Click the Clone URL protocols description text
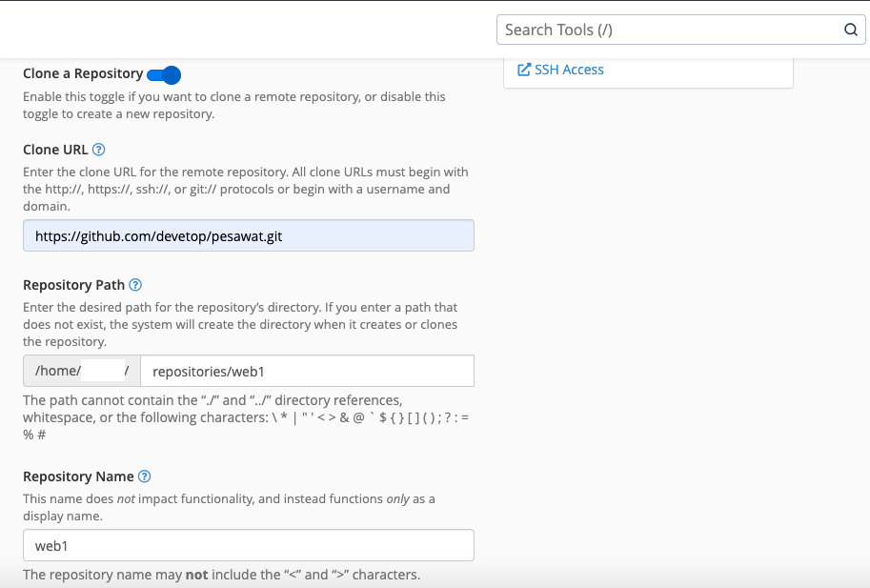 pyautogui.click(x=245, y=189)
